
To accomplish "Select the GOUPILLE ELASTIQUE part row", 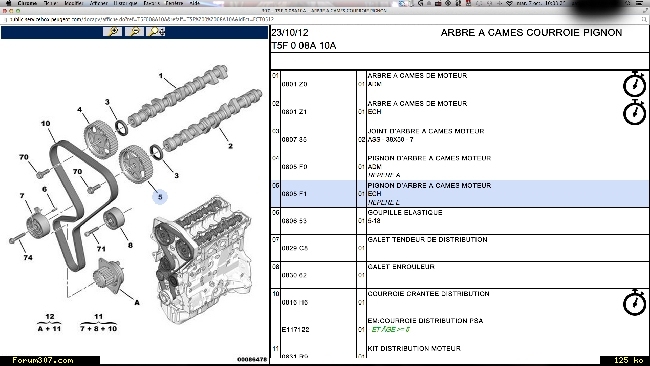I will (459, 221).
